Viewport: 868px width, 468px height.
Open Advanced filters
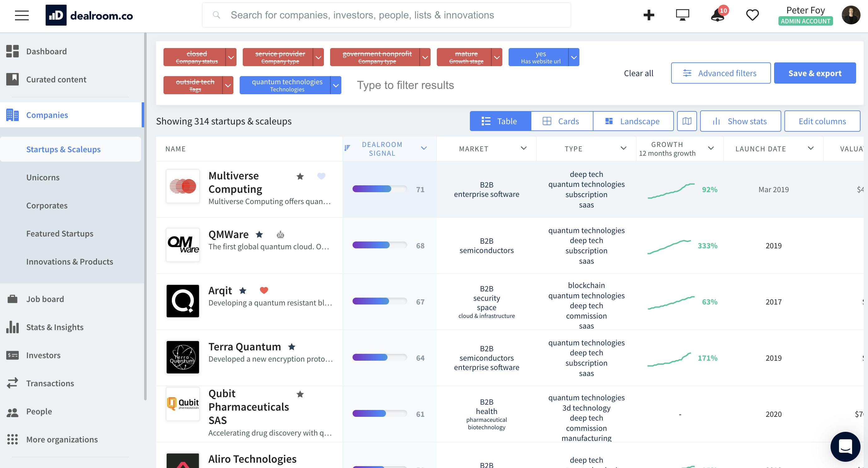[721, 73]
